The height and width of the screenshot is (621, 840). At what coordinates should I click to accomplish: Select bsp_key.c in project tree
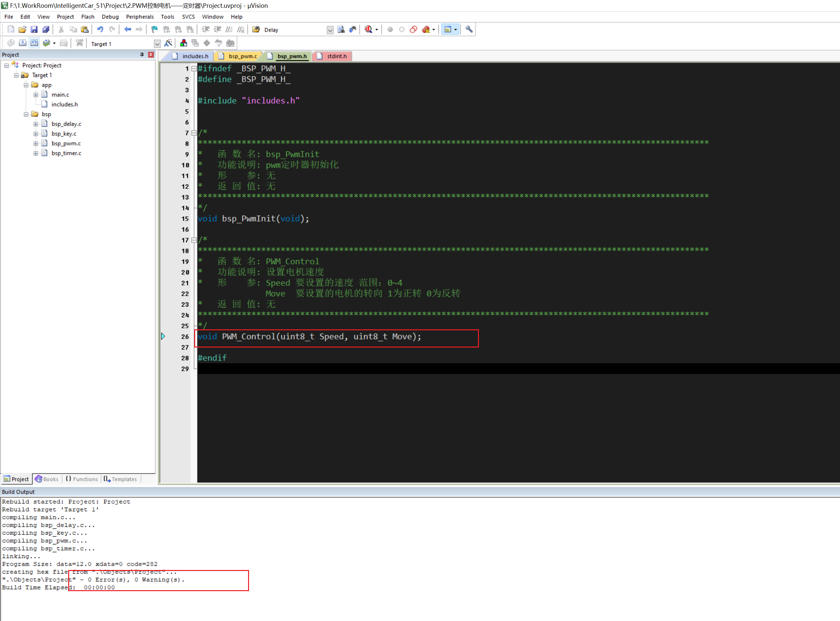[64, 134]
